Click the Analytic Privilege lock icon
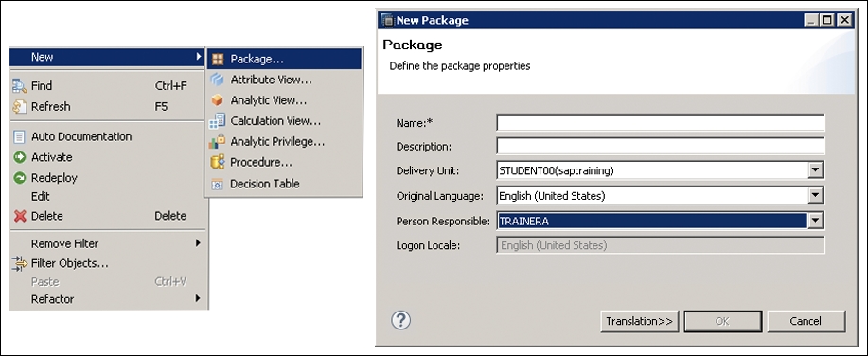Viewport: 868px width, 356px height. click(217, 142)
